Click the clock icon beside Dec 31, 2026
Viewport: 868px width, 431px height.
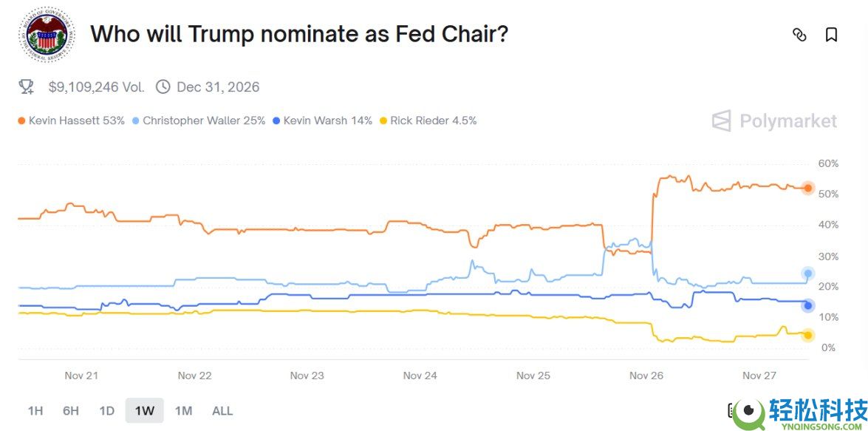pos(163,87)
